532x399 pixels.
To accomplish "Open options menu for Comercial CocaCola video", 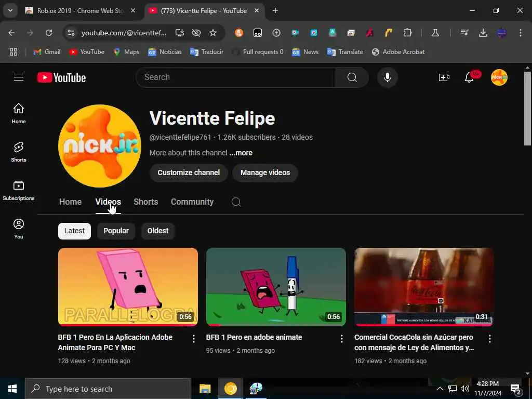I will (489, 338).
